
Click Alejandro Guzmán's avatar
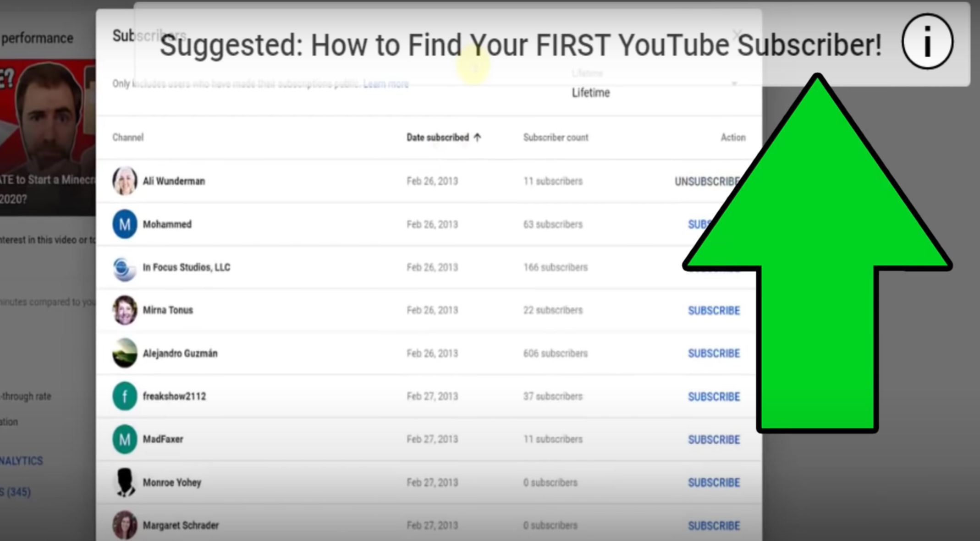(x=124, y=353)
